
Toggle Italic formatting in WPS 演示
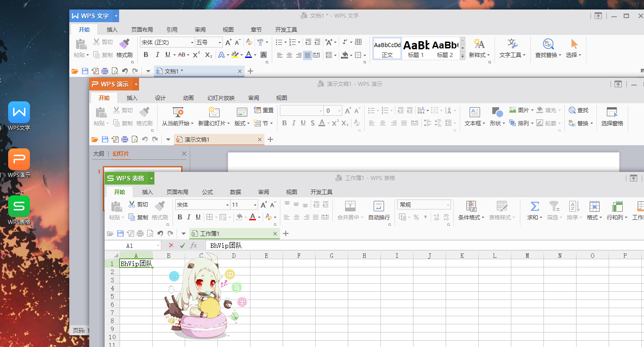point(293,123)
